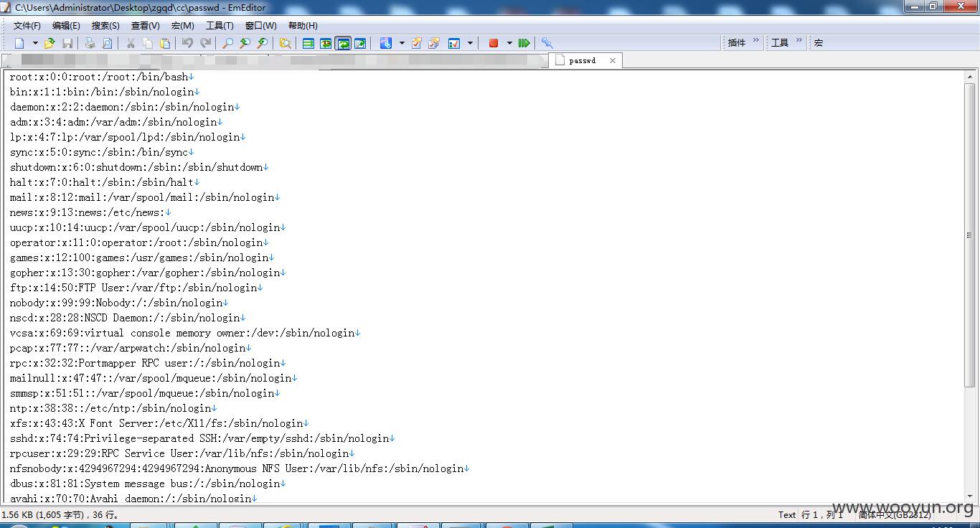Screen dimensions: 980x528
Task: Click the checklist chart icon before macro buttons
Action: coord(454,43)
